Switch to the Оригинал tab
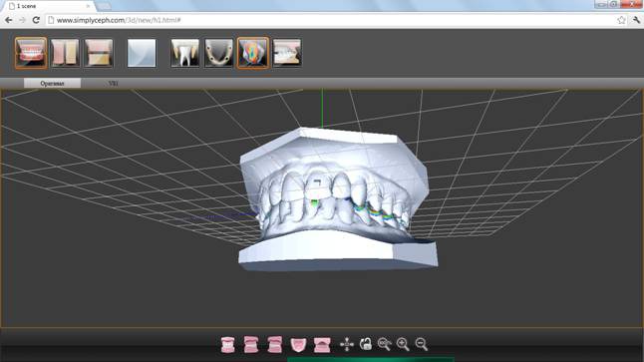The height and width of the screenshot is (362, 644). (x=52, y=84)
